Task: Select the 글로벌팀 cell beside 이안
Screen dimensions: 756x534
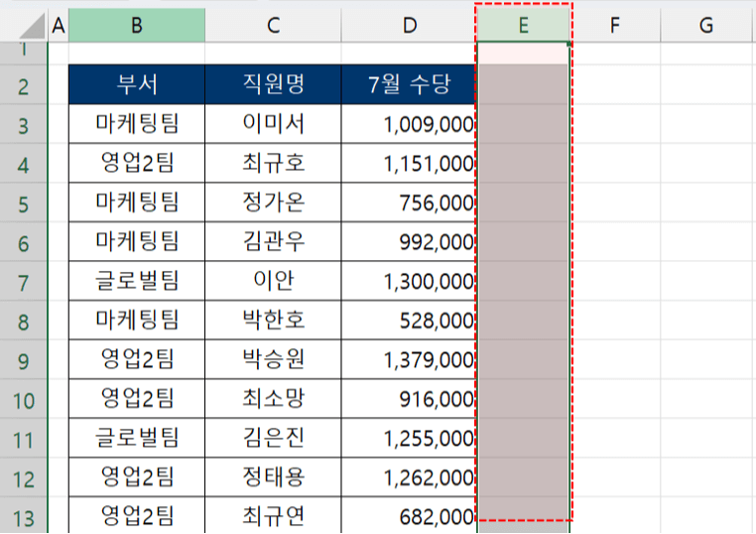Action: click(137, 281)
